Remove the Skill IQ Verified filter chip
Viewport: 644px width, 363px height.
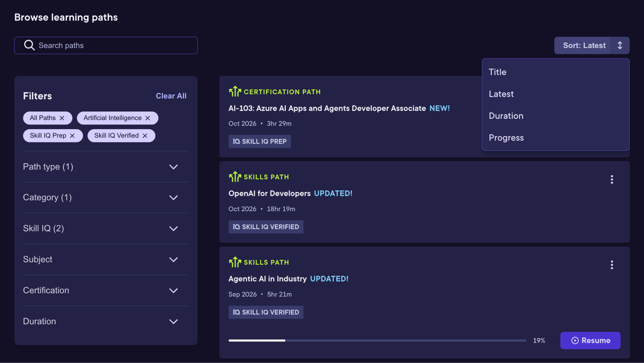tap(145, 136)
